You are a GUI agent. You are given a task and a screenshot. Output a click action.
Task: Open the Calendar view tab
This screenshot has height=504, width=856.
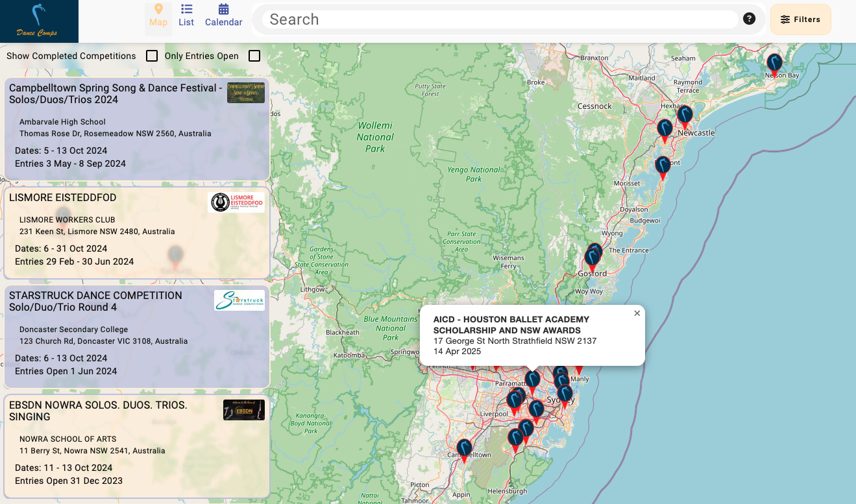(223, 15)
